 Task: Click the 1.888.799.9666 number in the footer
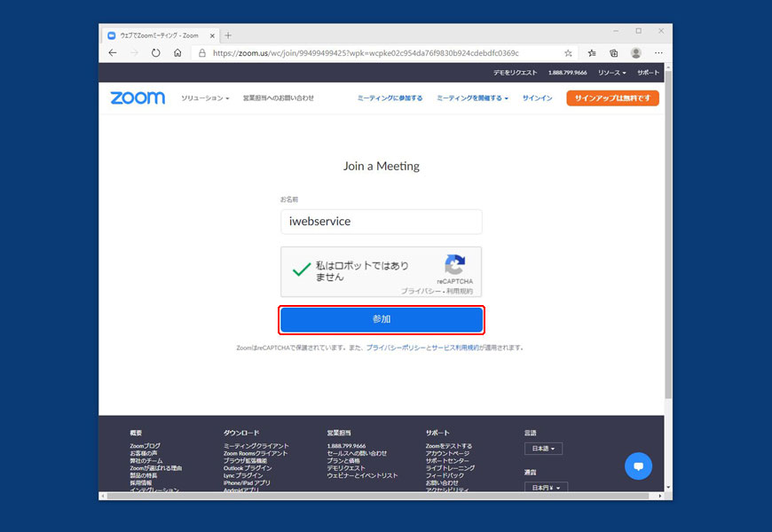click(346, 446)
